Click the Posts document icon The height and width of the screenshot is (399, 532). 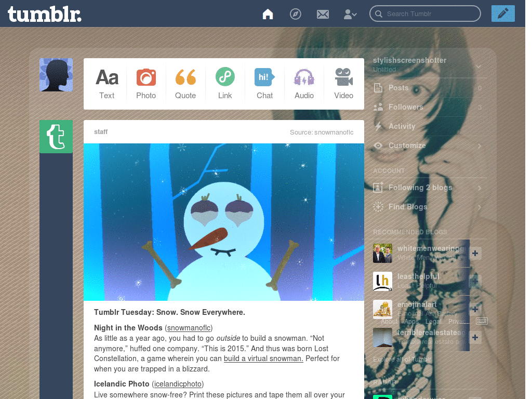(378, 88)
